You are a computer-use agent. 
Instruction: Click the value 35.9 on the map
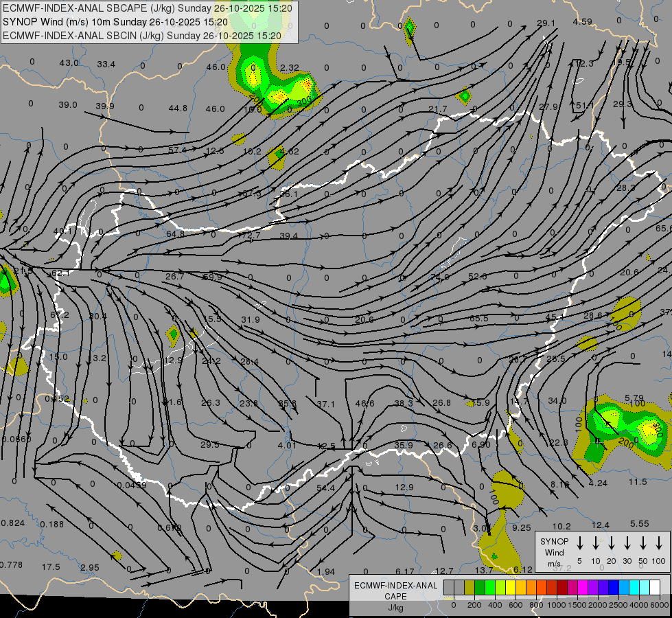[x=404, y=446]
